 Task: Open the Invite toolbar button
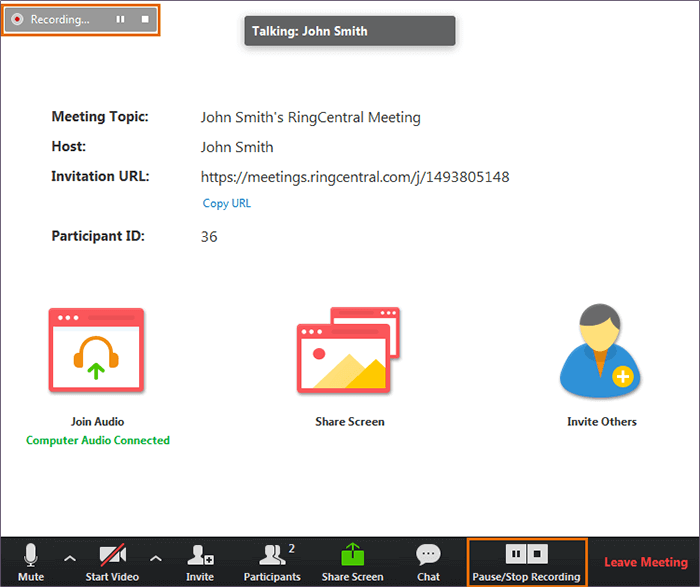tap(200, 558)
